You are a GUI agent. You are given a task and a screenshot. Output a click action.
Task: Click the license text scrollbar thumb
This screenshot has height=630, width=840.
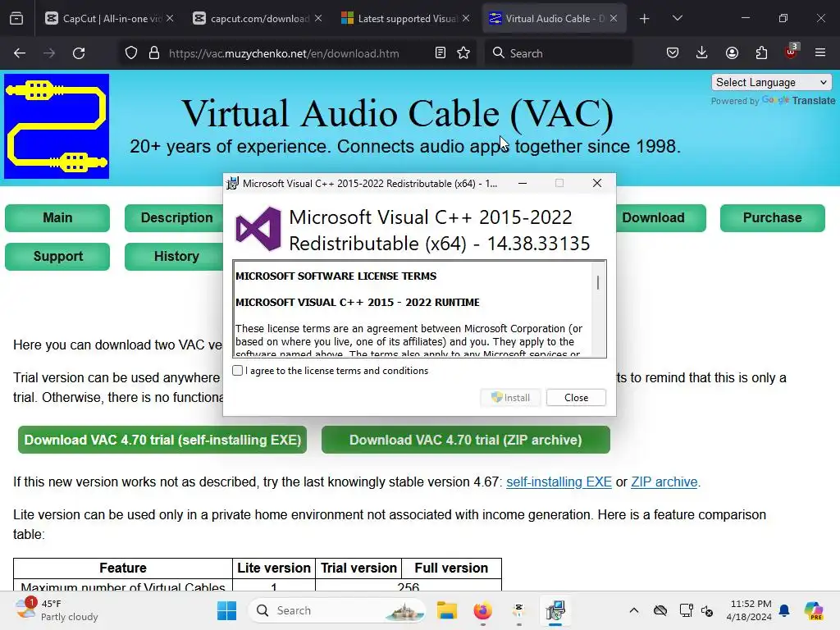598,282
